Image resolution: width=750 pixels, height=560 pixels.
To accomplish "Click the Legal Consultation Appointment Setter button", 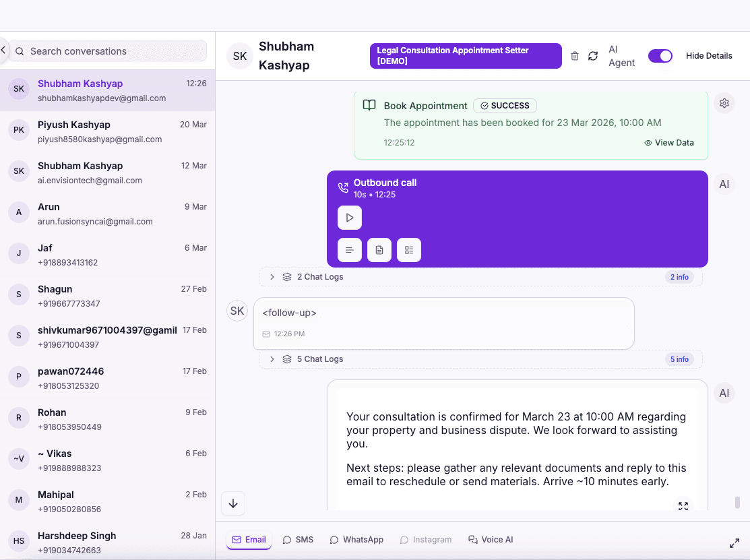I will (465, 56).
